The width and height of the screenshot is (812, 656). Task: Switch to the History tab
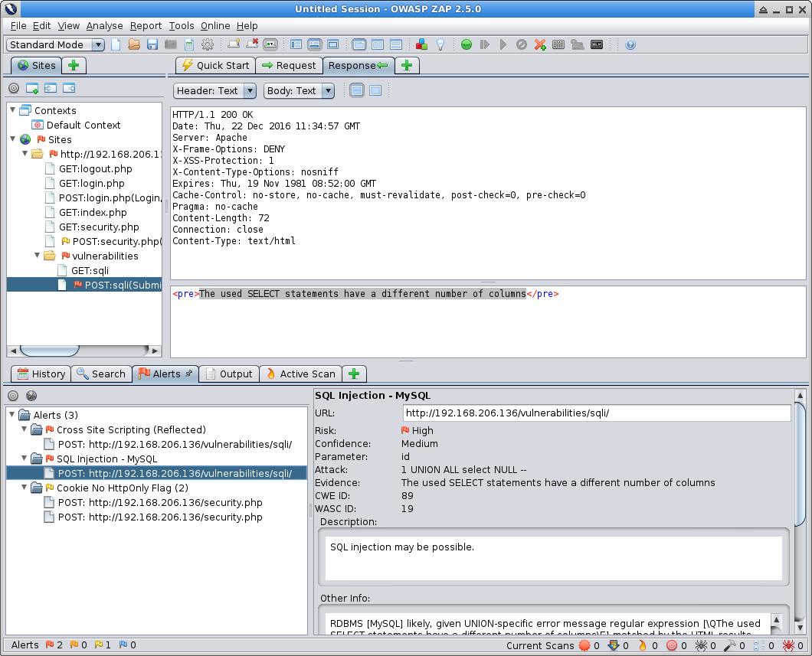41,374
